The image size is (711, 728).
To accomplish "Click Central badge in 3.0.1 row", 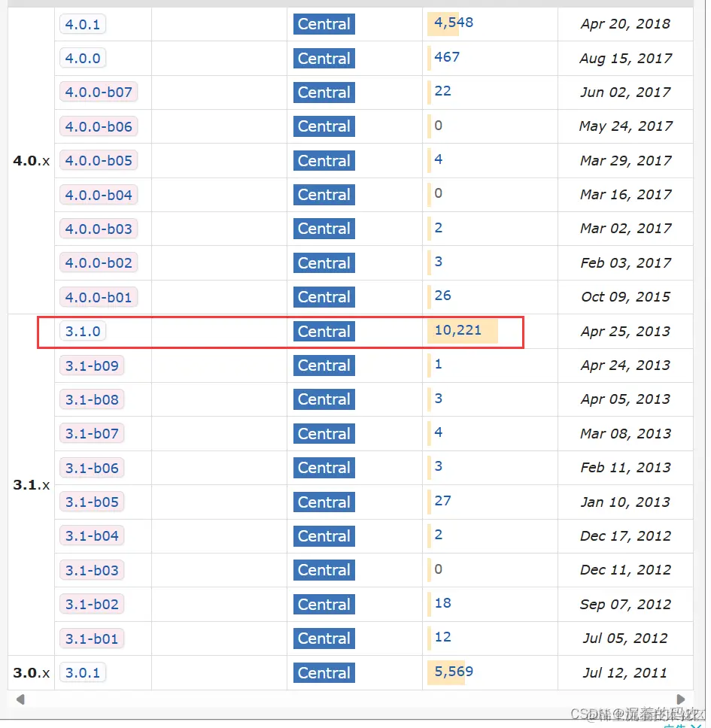I will tap(324, 672).
